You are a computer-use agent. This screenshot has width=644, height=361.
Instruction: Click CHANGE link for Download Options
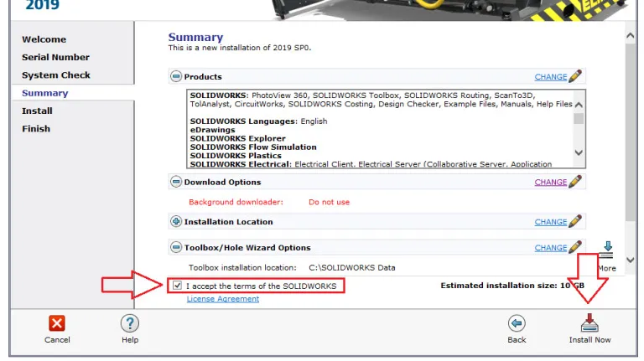click(x=550, y=182)
